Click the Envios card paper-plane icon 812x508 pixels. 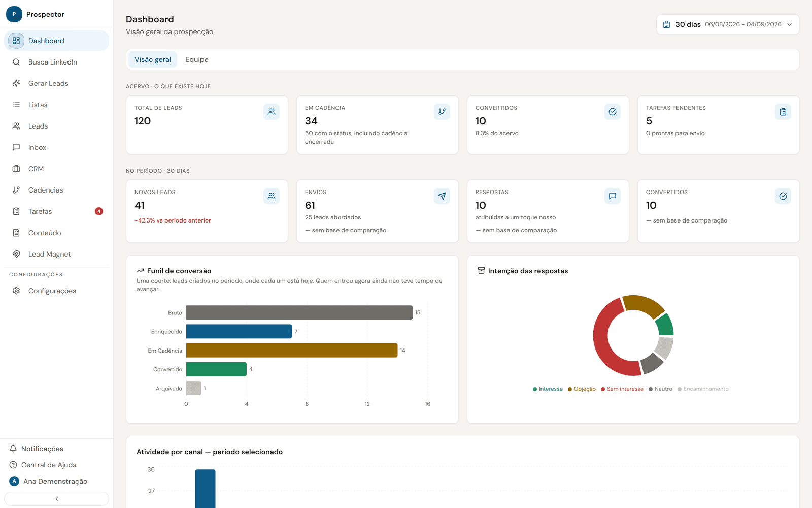click(442, 196)
